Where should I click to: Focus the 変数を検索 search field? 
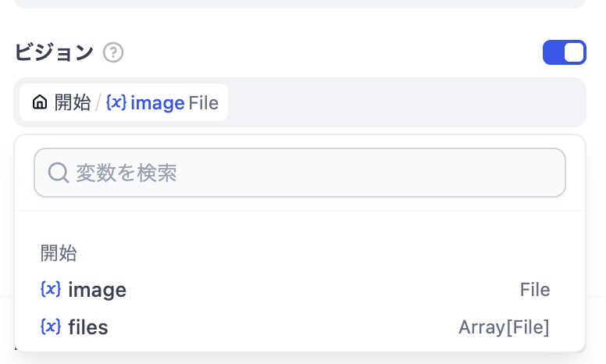[312, 173]
